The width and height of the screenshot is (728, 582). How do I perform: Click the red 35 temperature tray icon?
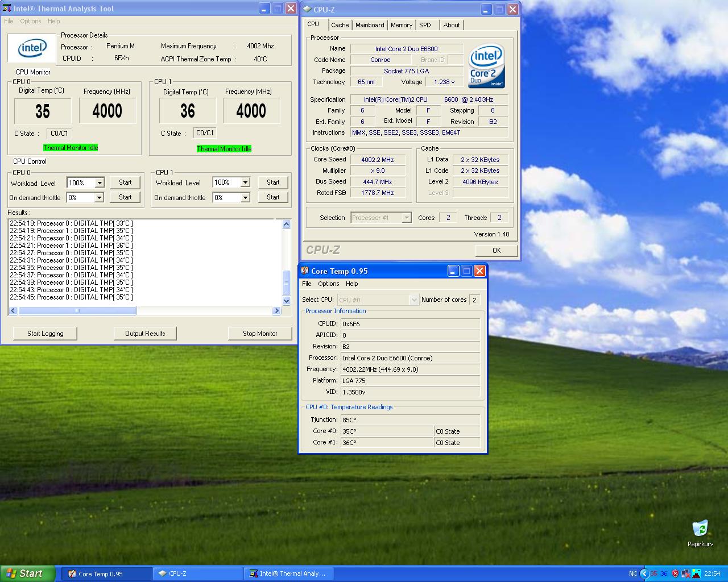(654, 573)
